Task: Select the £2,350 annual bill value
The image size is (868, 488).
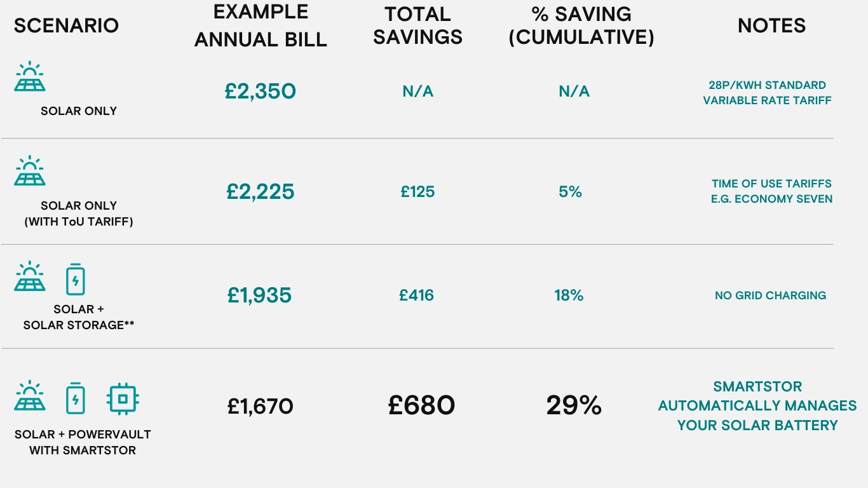Action: click(261, 91)
